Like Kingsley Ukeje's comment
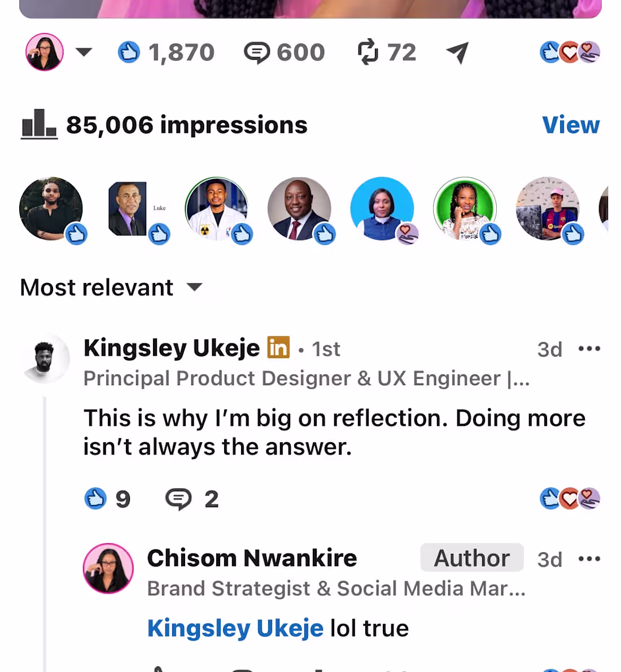 point(95,499)
